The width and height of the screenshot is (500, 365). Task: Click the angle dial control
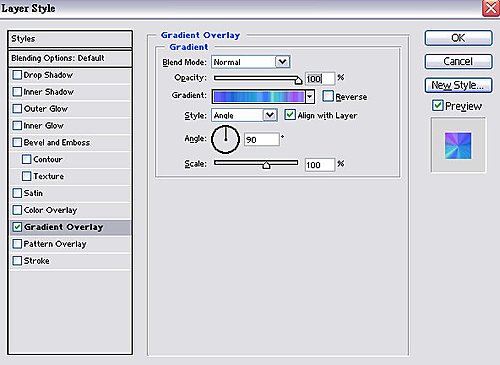click(226, 139)
